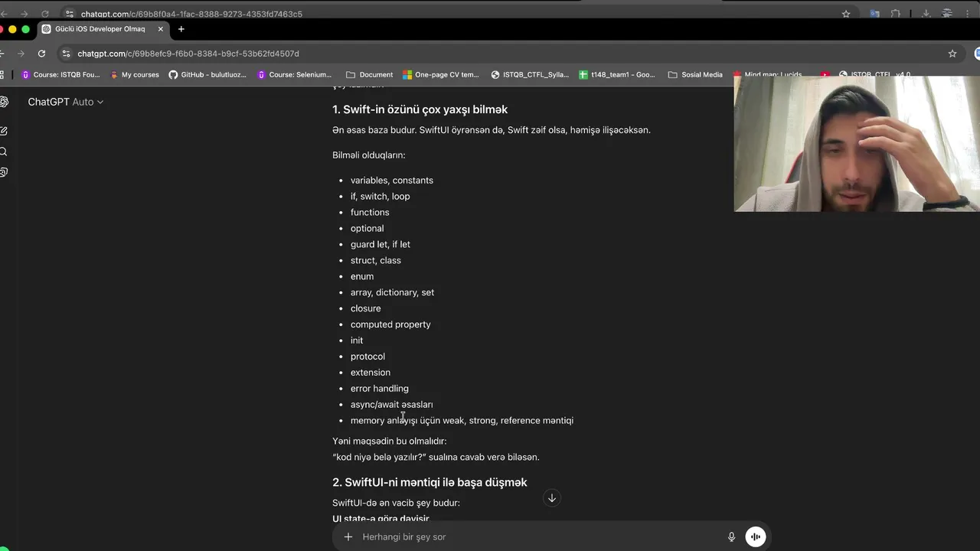View site information for chatgpt.com
The image size is (980, 551).
pyautogui.click(x=67, y=54)
